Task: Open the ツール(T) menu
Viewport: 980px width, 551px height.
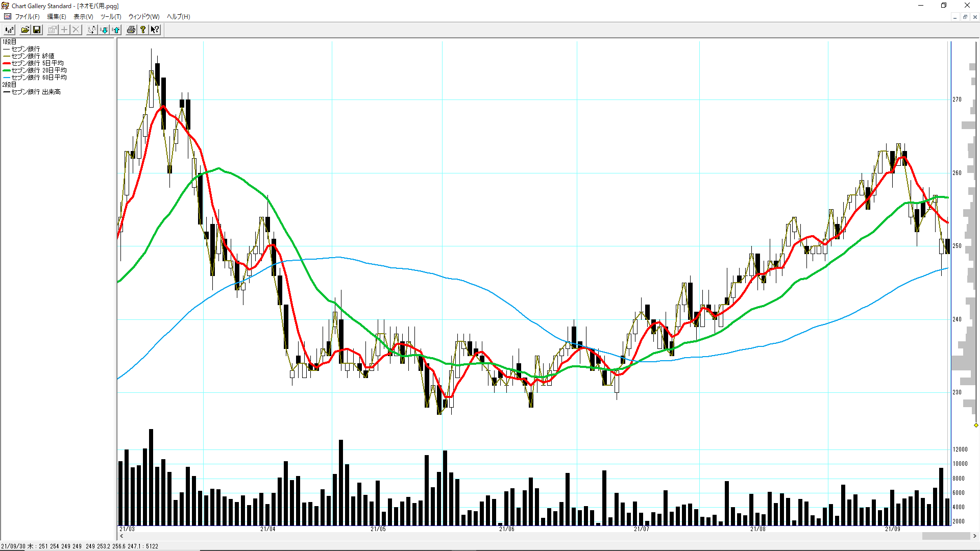Action: pos(110,17)
